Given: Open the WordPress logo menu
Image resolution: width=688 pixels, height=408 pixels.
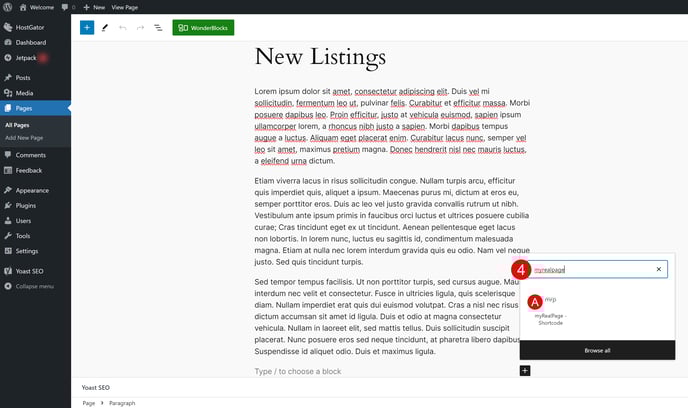Looking at the screenshot, I should (7, 7).
